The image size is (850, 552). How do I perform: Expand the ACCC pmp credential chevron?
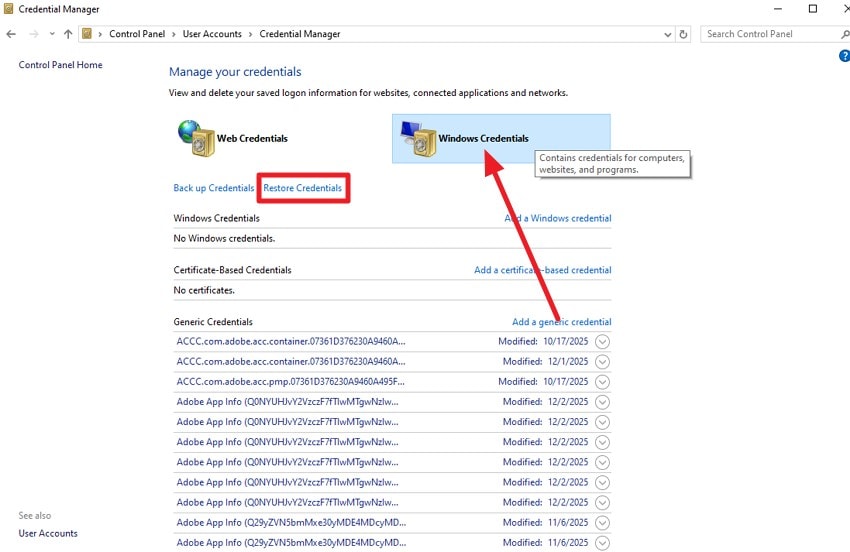(602, 382)
